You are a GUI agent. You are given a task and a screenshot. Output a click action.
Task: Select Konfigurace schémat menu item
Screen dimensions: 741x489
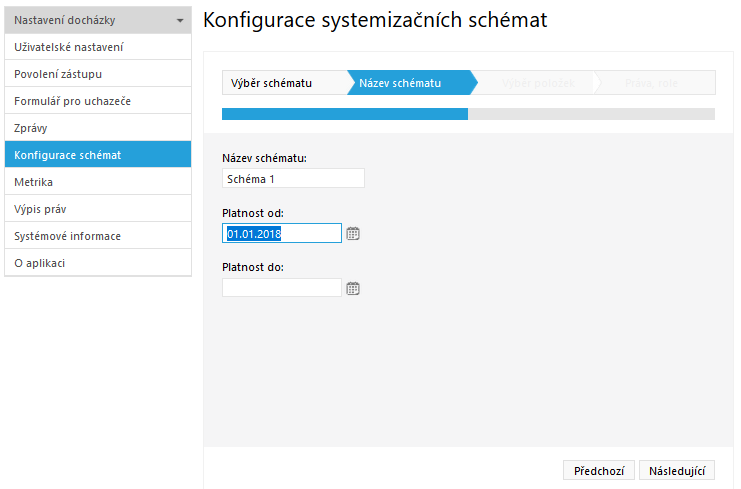tap(98, 155)
